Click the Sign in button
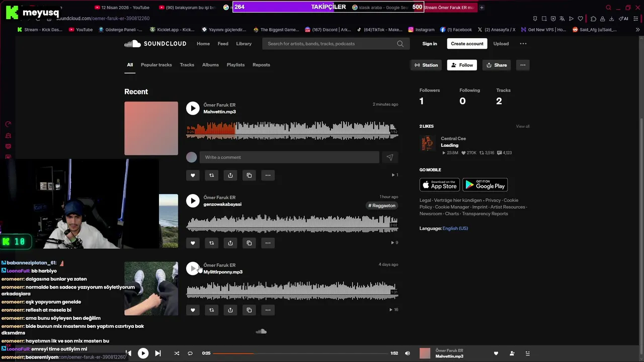The image size is (644, 362). click(430, 44)
